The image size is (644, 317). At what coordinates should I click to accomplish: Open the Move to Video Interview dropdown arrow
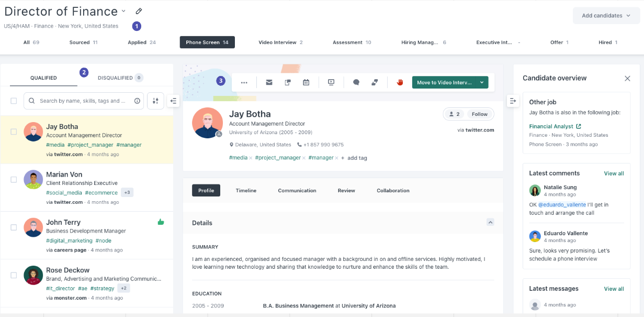[x=482, y=82]
